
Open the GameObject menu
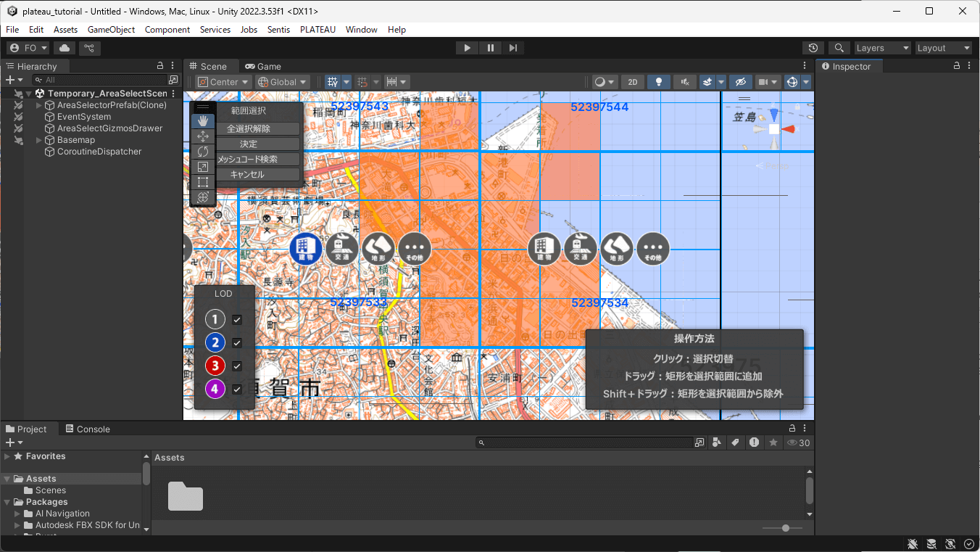click(x=111, y=30)
